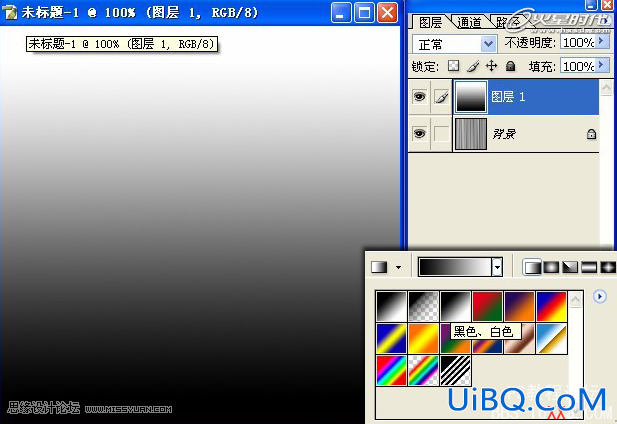Open the fill slider arrow

[x=602, y=65]
